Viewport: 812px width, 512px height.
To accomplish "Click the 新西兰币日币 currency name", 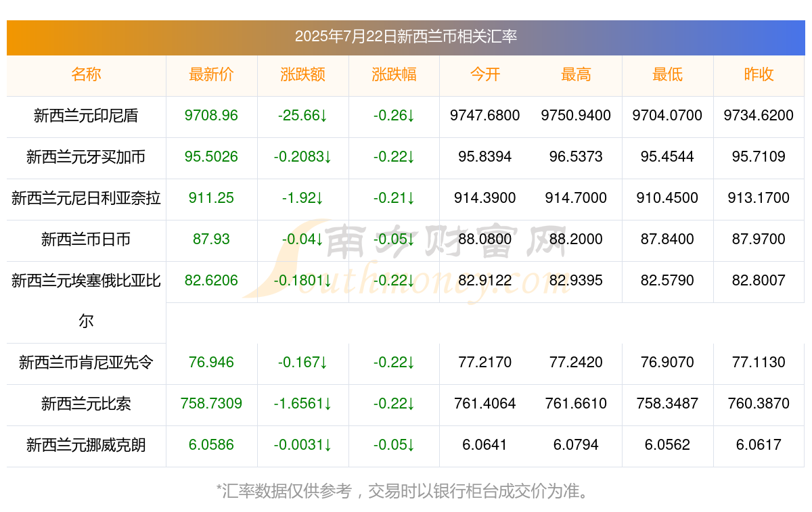I will 86,239.
